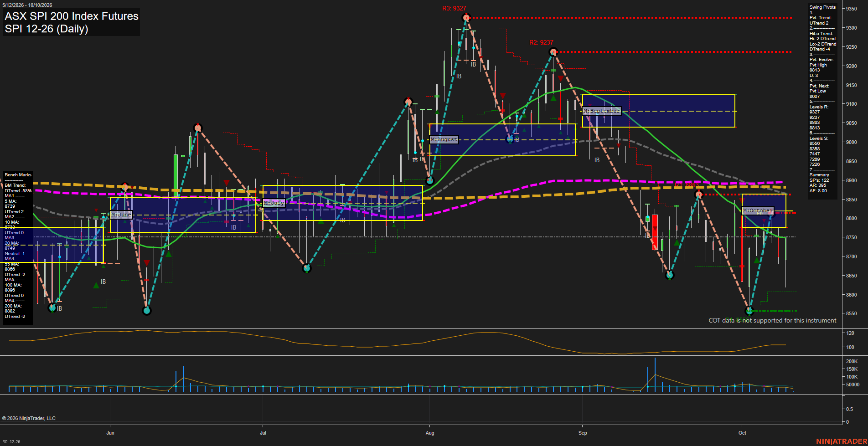Click the Aug label on the time axis

pos(430,433)
